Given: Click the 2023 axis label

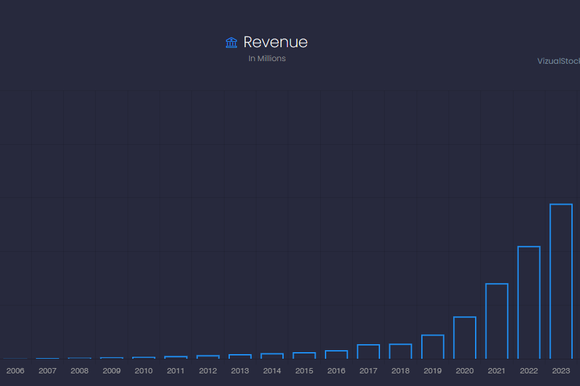Looking at the screenshot, I should tap(561, 371).
